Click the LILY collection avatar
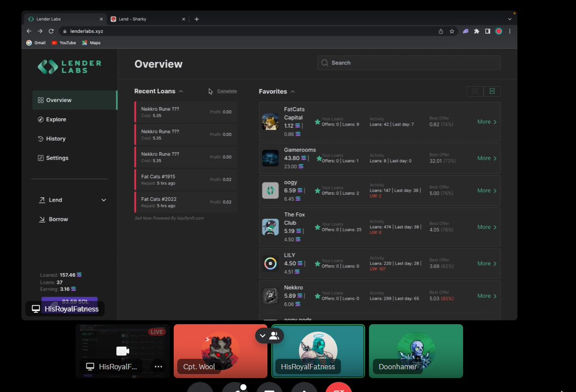This screenshot has height=392, width=576. point(270,263)
